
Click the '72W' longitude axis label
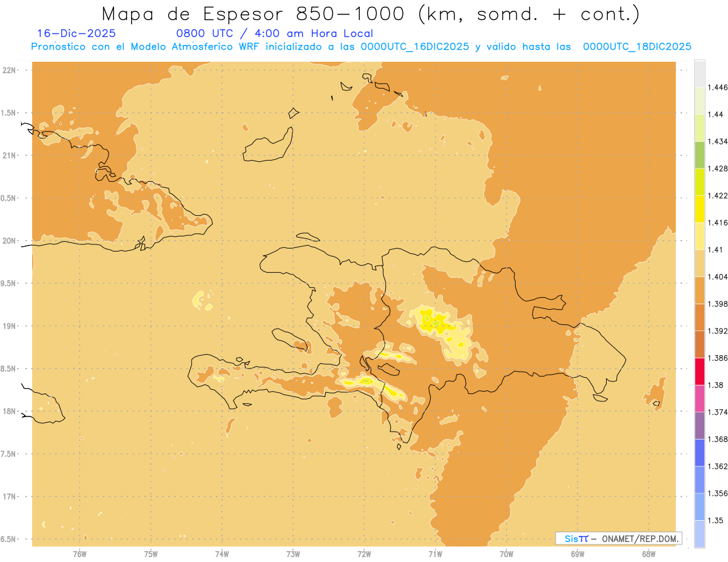tap(364, 554)
